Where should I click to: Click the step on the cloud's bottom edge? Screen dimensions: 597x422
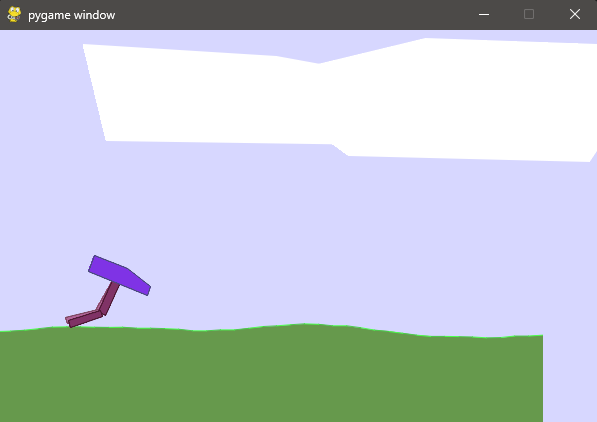[x=340, y=150]
